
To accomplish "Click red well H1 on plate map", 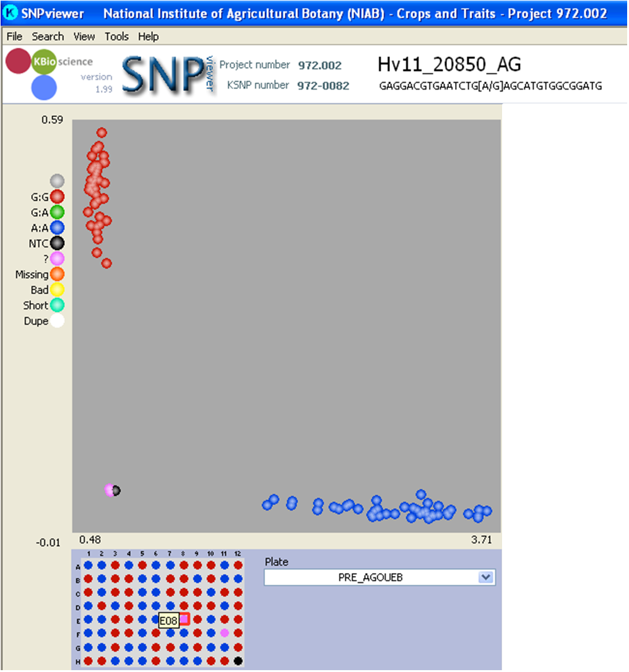I will click(88, 661).
